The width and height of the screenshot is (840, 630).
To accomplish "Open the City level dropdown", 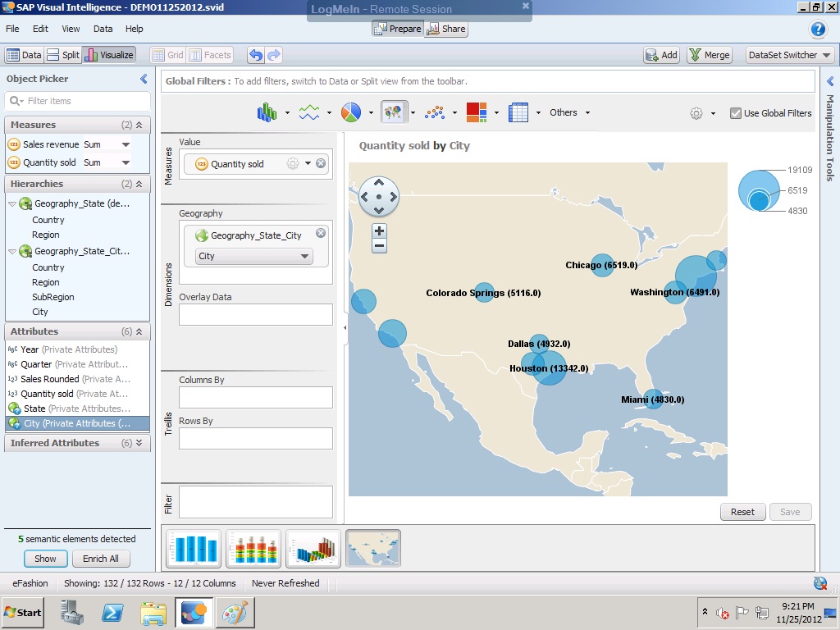I will [x=254, y=256].
